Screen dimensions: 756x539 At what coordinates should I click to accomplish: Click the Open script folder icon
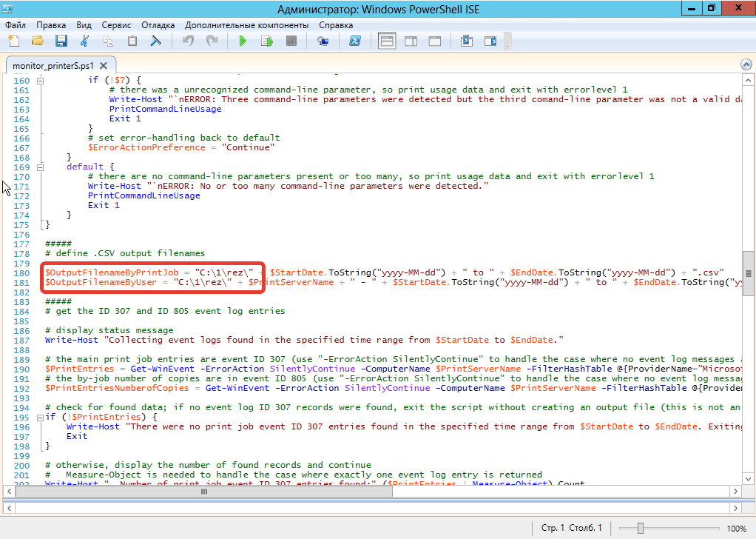click(x=37, y=41)
